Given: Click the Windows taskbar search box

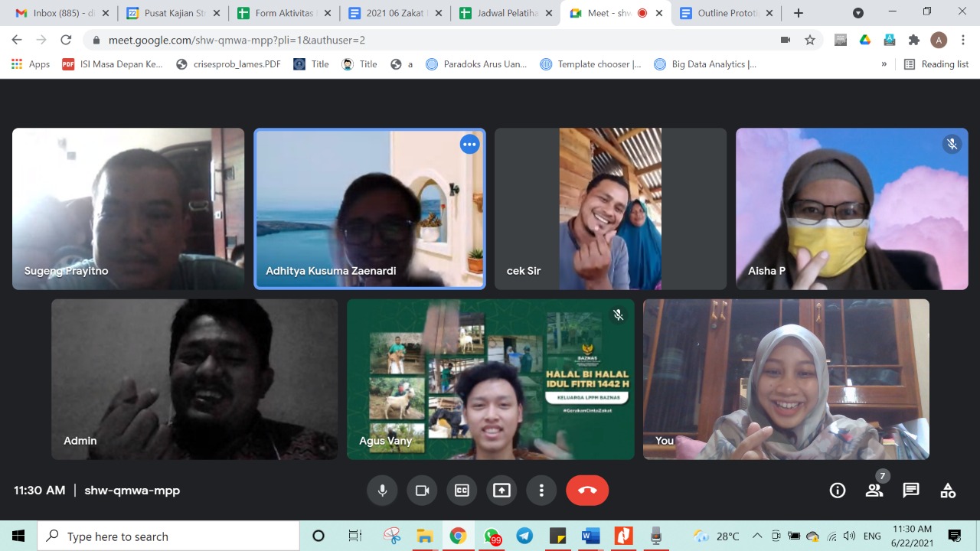Looking at the screenshot, I should click(x=168, y=536).
